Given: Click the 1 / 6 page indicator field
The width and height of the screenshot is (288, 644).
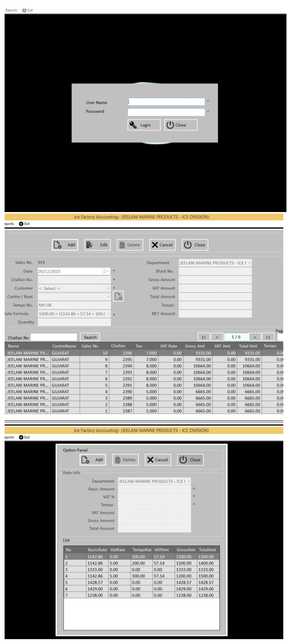Looking at the screenshot, I should [236, 337].
